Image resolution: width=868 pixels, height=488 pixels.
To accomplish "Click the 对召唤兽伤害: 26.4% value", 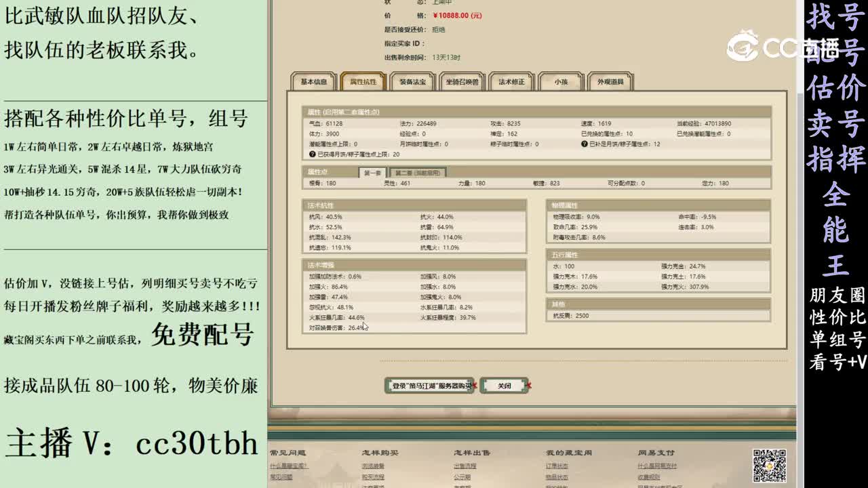I will click(337, 328).
